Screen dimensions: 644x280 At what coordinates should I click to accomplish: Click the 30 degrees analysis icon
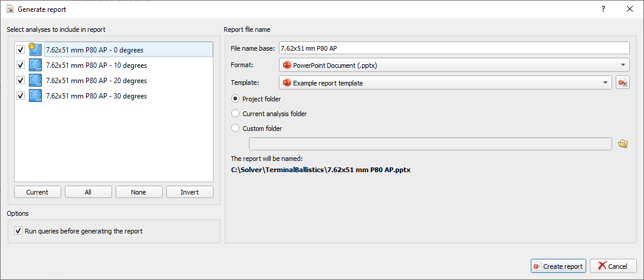35,95
